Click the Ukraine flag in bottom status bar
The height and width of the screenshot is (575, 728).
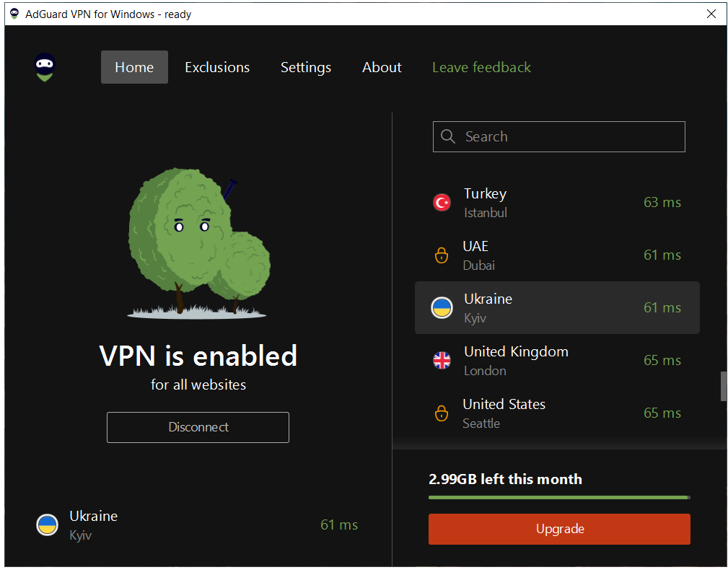pos(48,525)
